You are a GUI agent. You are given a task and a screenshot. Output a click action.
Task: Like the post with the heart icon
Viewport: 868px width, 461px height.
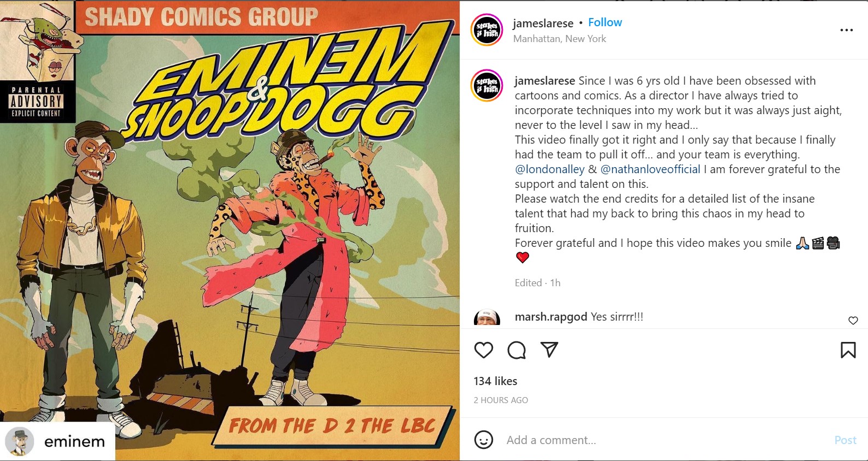click(484, 350)
